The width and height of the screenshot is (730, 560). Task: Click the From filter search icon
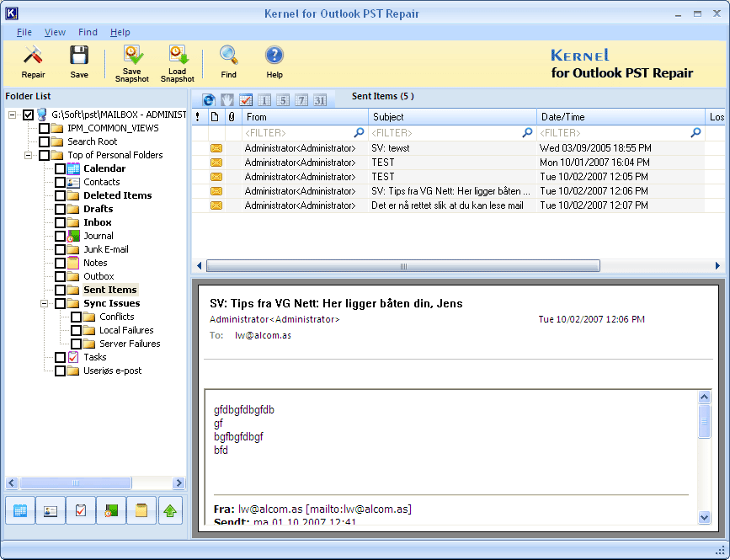pyautogui.click(x=359, y=133)
